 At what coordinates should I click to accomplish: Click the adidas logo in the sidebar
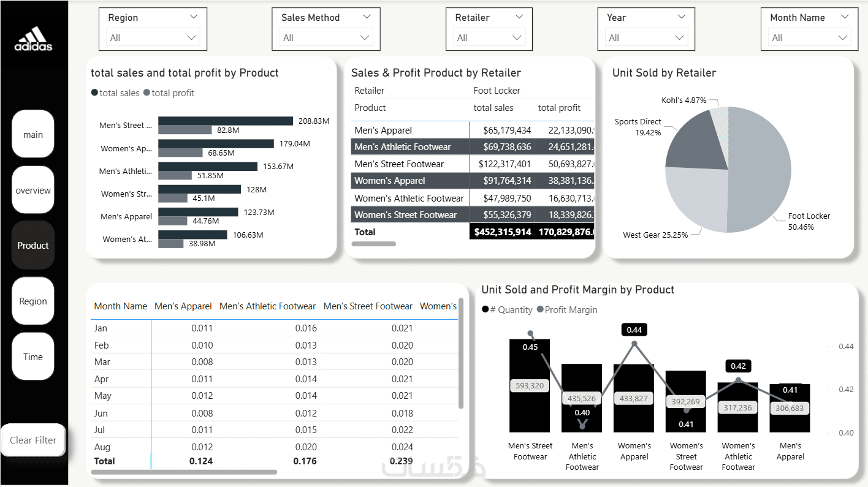(33, 39)
